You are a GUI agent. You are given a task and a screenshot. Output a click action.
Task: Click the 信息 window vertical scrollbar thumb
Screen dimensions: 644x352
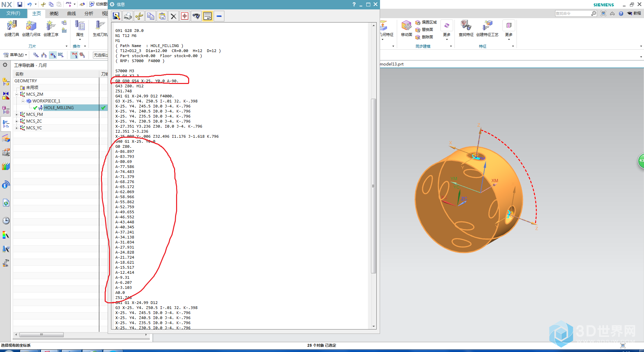[374, 186]
